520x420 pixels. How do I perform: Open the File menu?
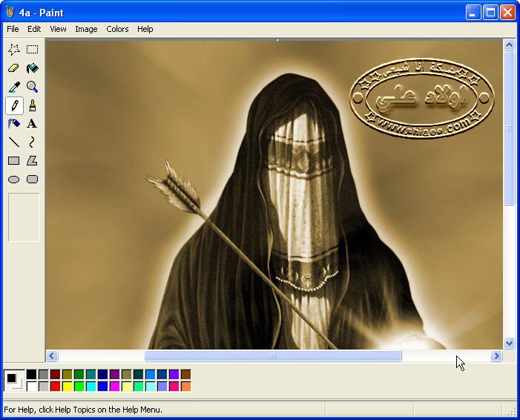click(13, 29)
